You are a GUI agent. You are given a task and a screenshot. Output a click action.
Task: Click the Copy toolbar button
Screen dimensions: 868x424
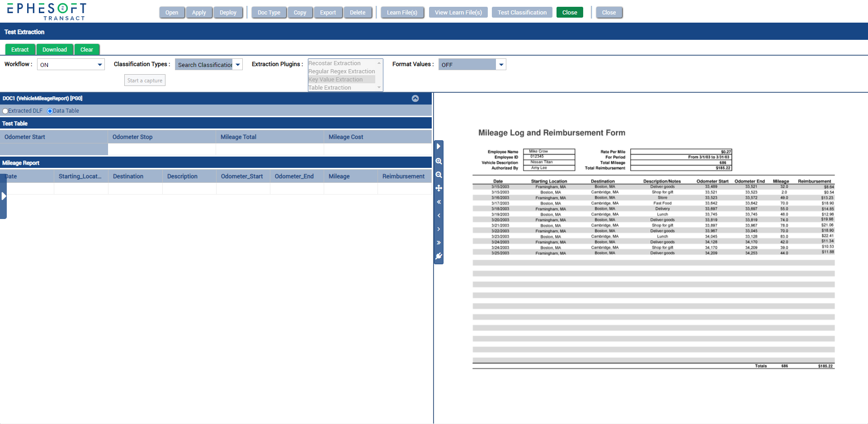(x=300, y=13)
